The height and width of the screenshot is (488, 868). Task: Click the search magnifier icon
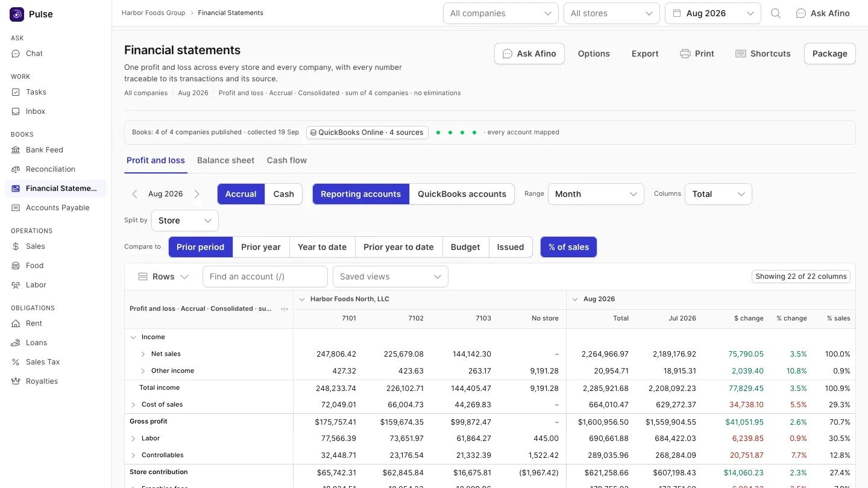point(776,13)
